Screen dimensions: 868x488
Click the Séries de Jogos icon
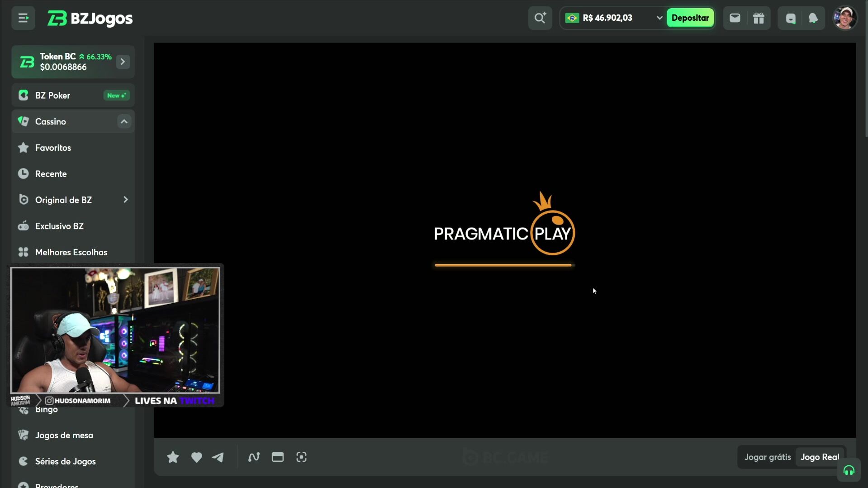(x=23, y=461)
